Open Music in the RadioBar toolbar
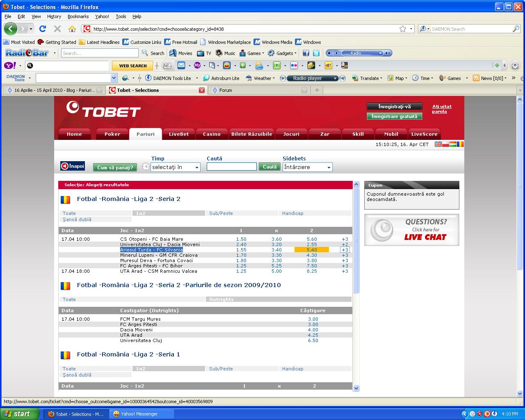Image resolution: width=525 pixels, height=420 pixels. [x=225, y=53]
